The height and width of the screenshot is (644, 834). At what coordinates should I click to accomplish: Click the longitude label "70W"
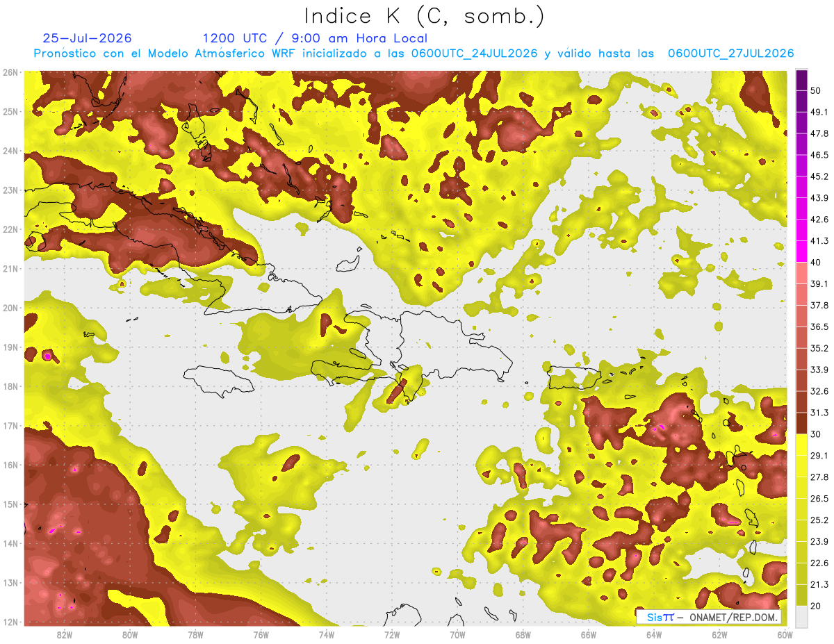click(x=457, y=634)
